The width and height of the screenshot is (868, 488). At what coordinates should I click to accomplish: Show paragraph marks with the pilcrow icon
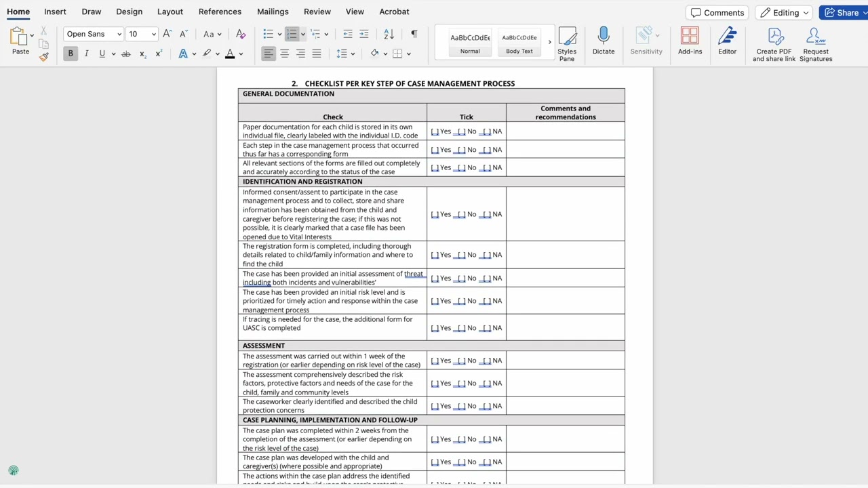coord(414,34)
